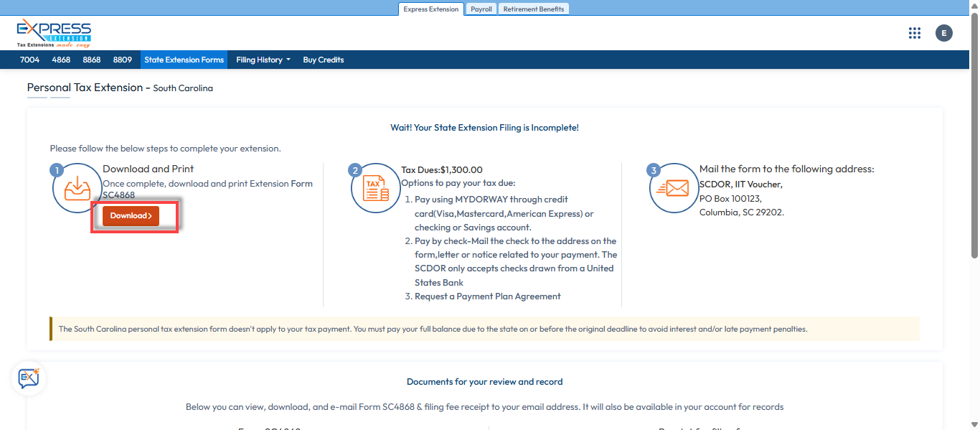
Task: Click the 'SCDOR, IIT Voucher,' address line
Action: click(741, 184)
